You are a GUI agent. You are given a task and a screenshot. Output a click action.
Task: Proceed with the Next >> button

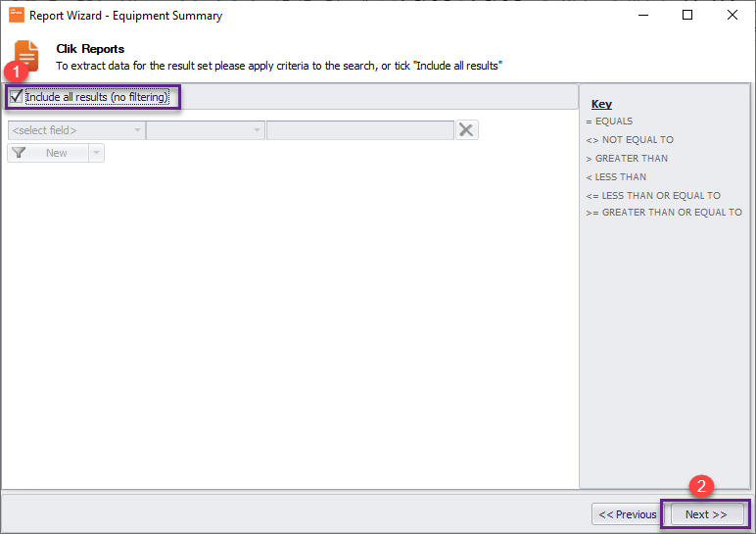point(705,514)
